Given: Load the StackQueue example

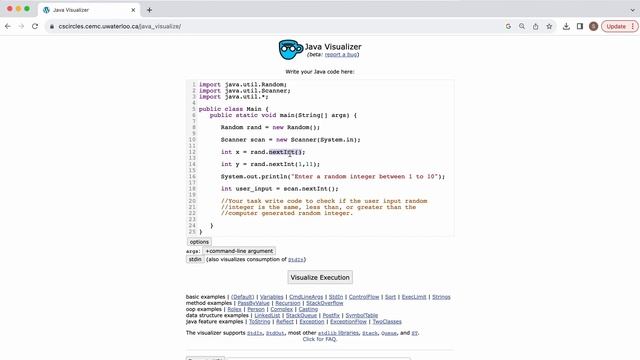Looking at the screenshot, I should coord(301,316).
